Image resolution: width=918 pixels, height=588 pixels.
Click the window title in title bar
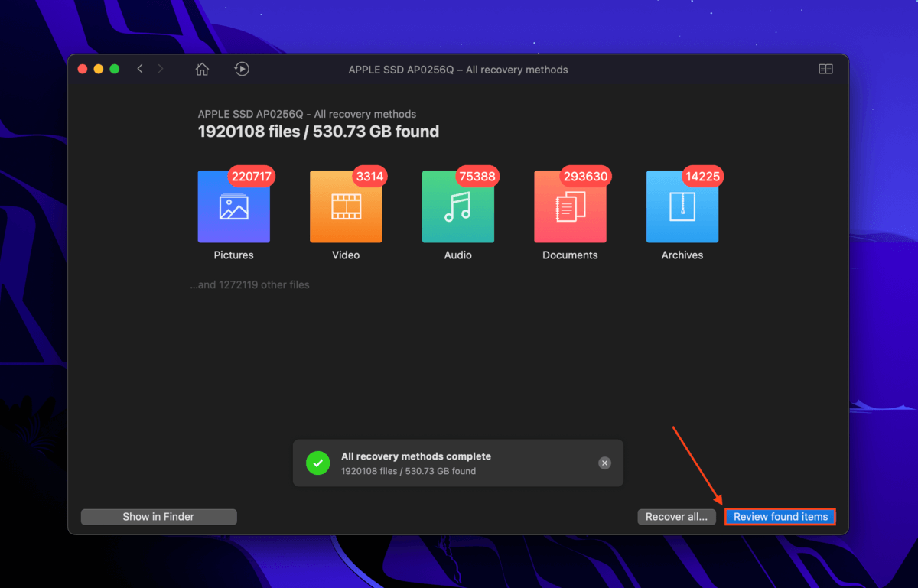[458, 70]
